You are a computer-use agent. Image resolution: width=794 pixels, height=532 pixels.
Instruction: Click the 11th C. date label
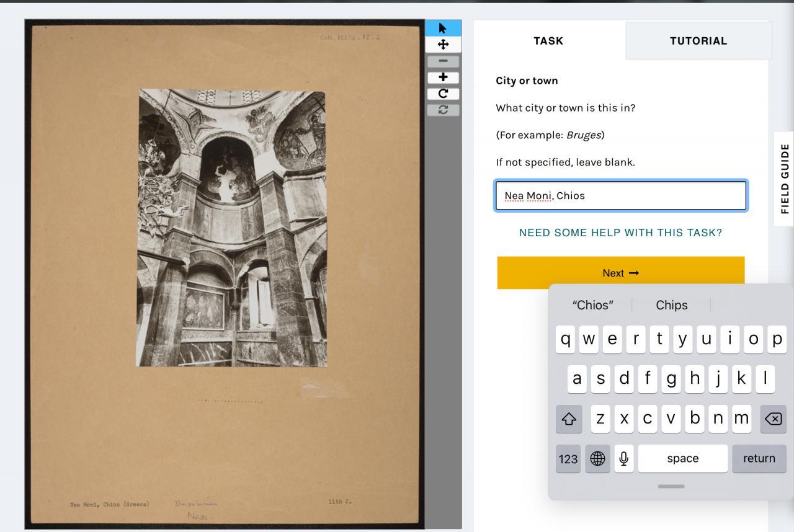340,501
